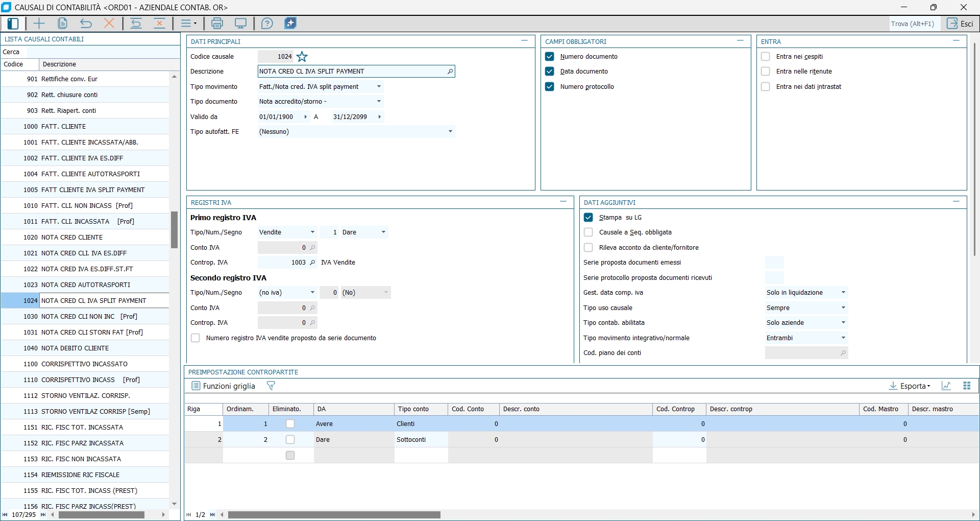Check Causale a Seq. obbligata option
The height and width of the screenshot is (521, 980).
tap(589, 232)
